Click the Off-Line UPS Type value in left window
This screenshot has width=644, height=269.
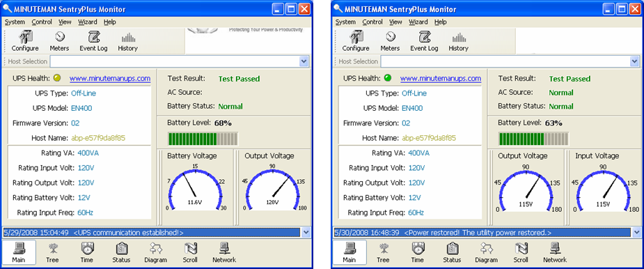(84, 93)
